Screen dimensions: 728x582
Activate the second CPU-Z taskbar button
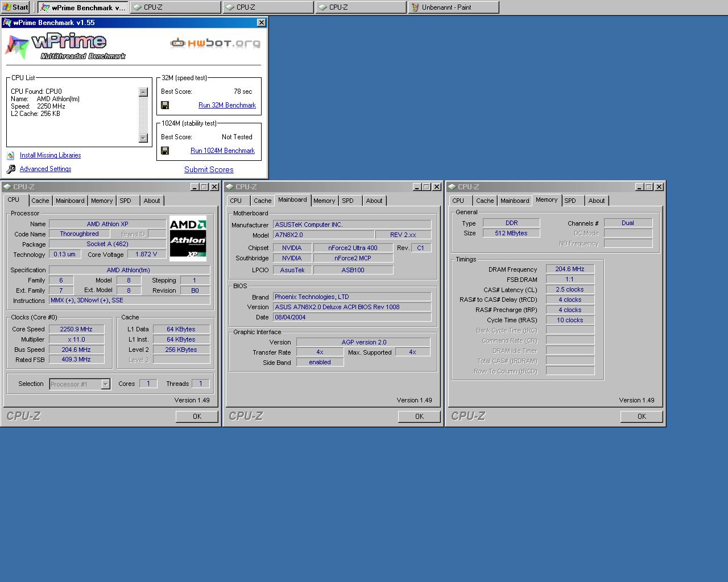[x=268, y=7]
